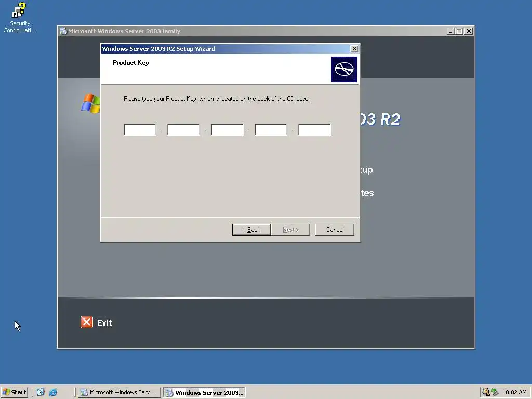Close the Setup Wizard dialog
The width and height of the screenshot is (532, 399).
point(354,49)
